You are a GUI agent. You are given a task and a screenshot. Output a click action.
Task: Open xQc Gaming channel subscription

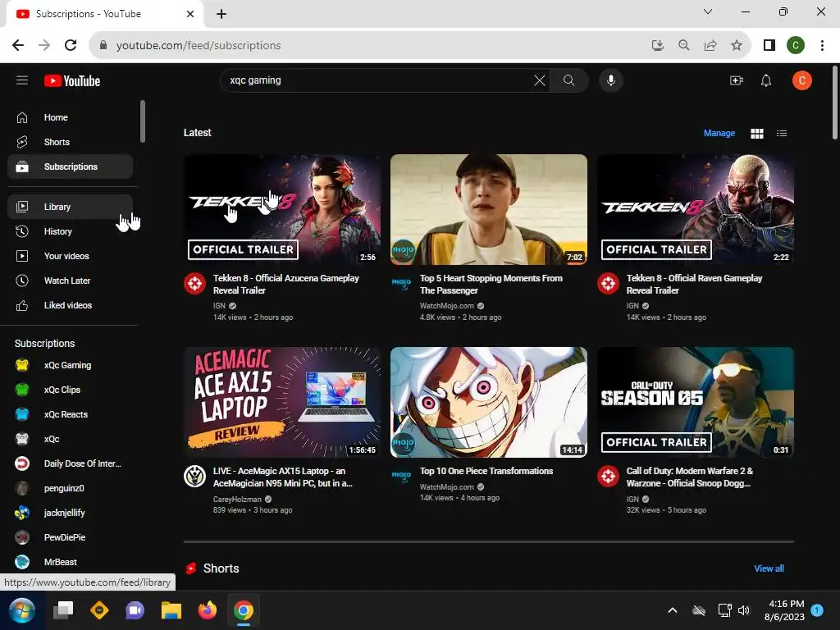(71, 365)
